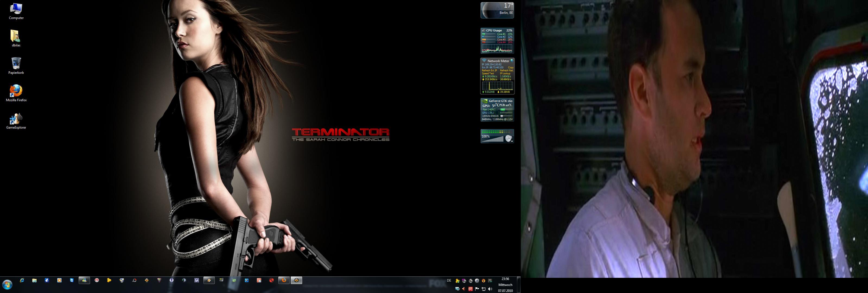The image size is (868, 293).
Task: Click Refresh Net. in Network Meter
Action: (x=507, y=70)
